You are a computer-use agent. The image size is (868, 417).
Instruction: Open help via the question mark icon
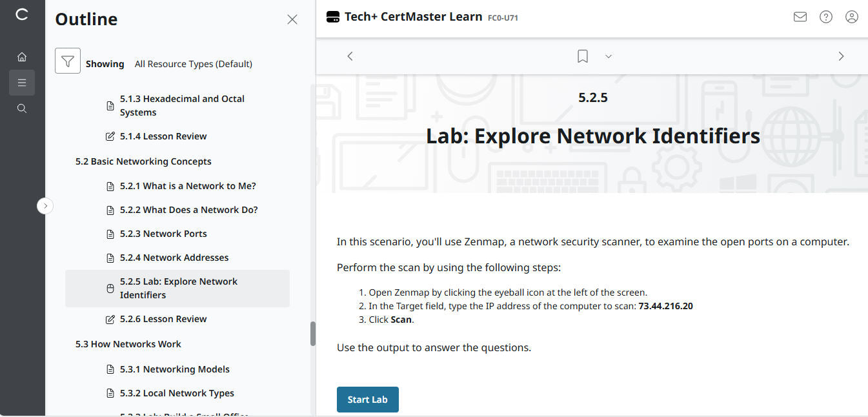pyautogui.click(x=826, y=17)
